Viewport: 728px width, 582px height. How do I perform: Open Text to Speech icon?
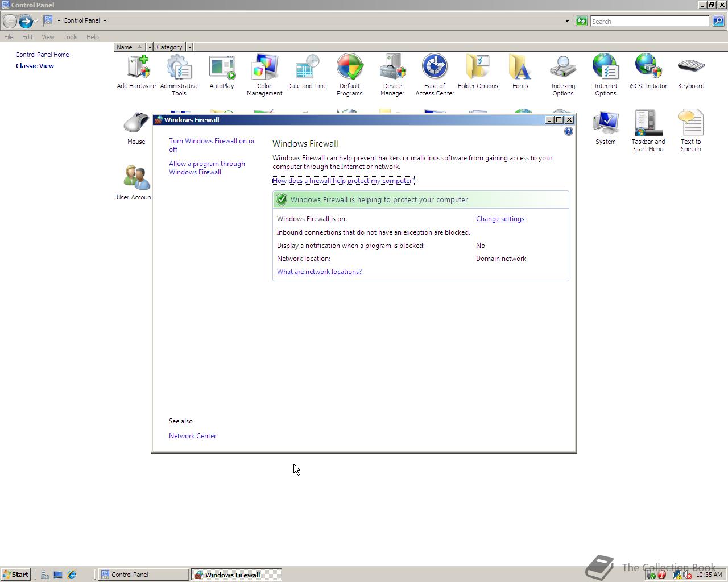tap(691, 131)
